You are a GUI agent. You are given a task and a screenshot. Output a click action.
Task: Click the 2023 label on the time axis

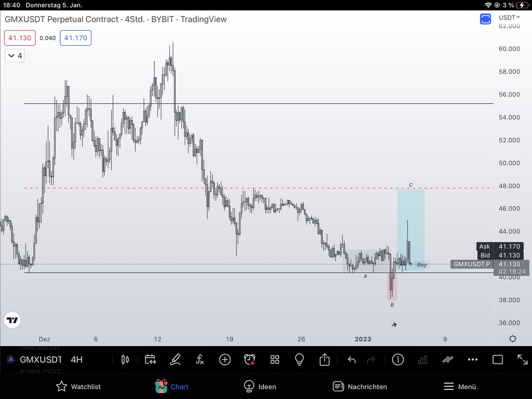(363, 339)
